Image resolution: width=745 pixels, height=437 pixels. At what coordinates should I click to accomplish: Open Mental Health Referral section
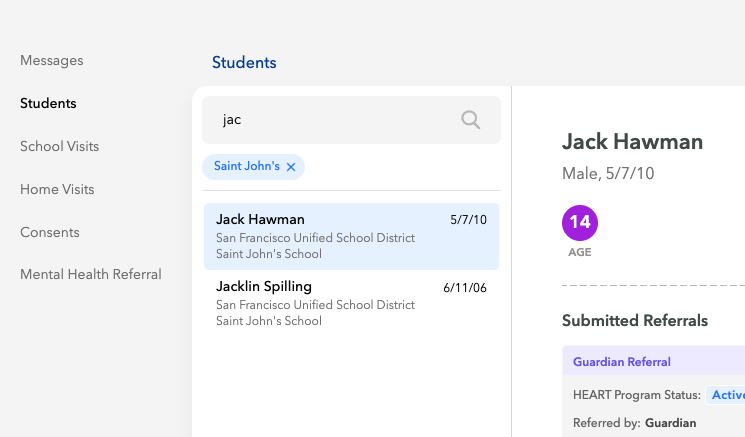91,274
